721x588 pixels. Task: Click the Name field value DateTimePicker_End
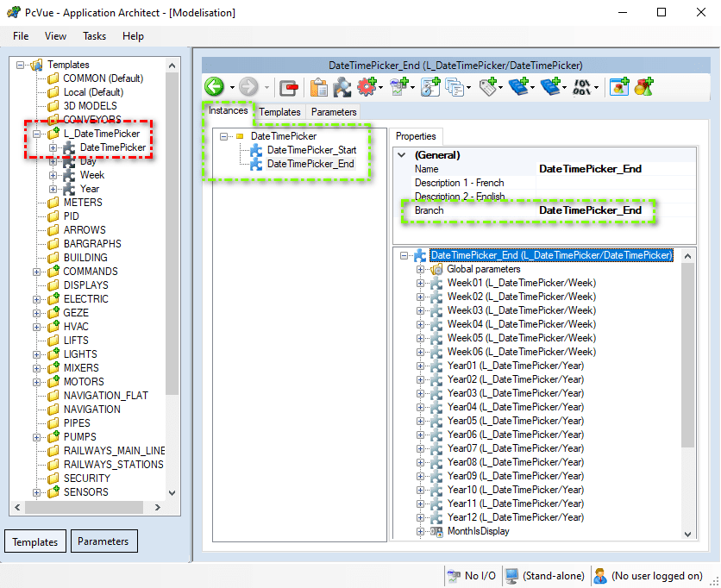590,169
